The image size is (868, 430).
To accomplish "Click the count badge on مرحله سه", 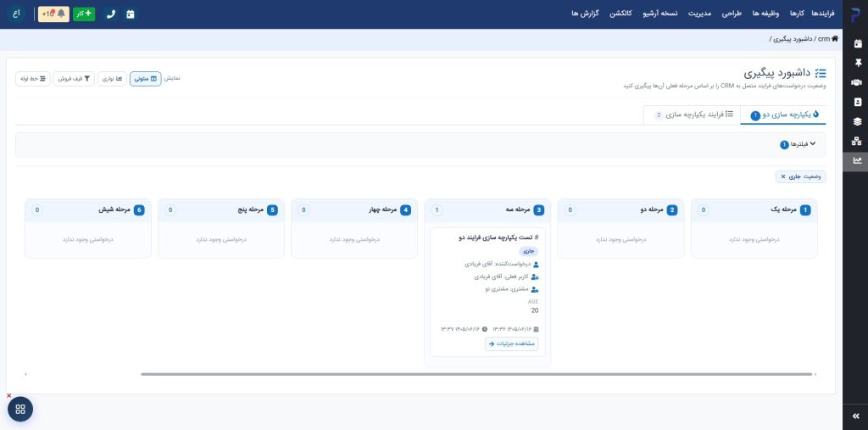I will 437,210.
